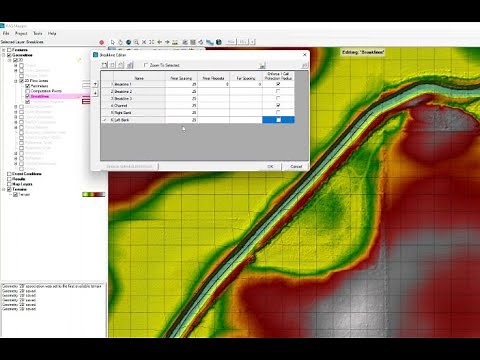Open the File menu

(6, 33)
